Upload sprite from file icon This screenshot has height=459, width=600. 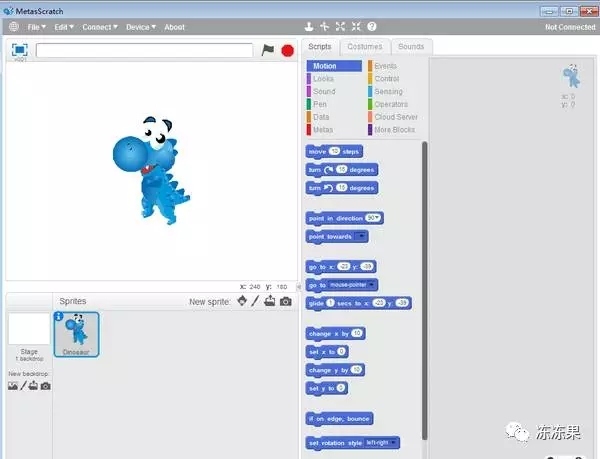[x=270, y=301]
